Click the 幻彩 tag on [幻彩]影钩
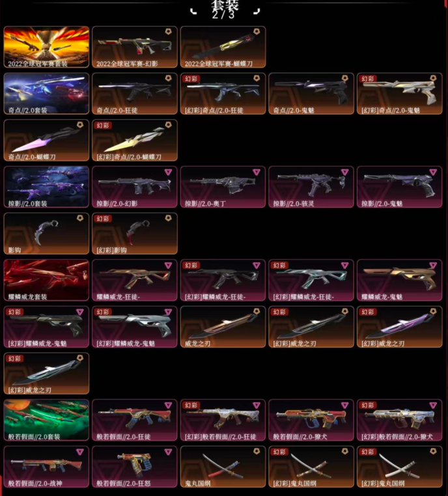The height and width of the screenshot is (496, 448). tap(103, 219)
